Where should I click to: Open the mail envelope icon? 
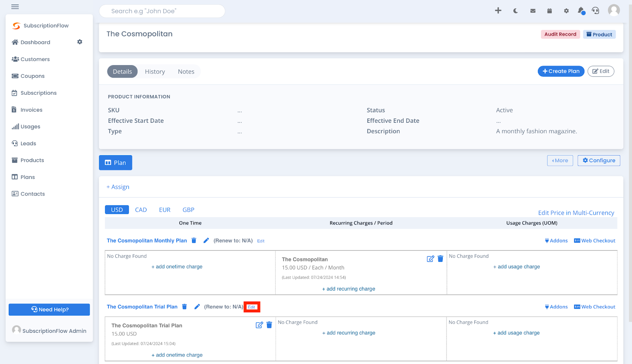(x=533, y=11)
